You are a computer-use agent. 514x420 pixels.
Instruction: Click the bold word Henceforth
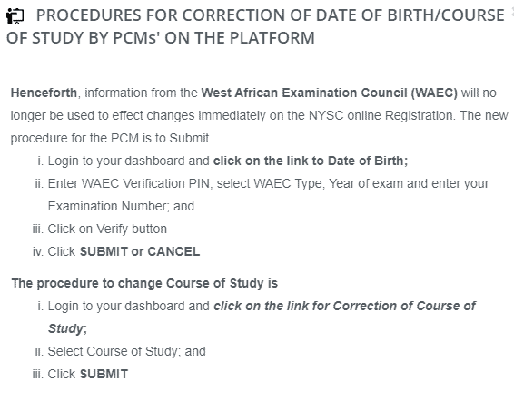pos(44,93)
